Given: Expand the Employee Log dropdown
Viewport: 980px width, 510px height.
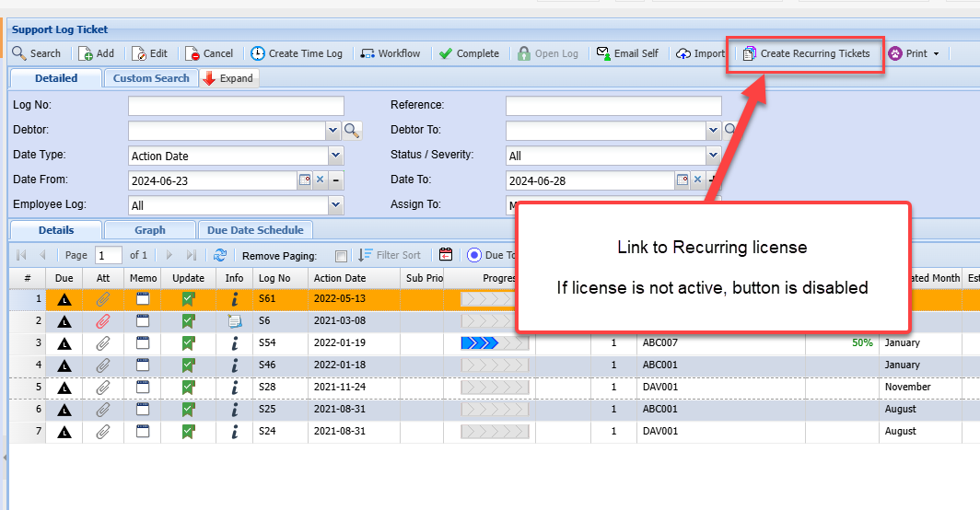Looking at the screenshot, I should (x=335, y=205).
